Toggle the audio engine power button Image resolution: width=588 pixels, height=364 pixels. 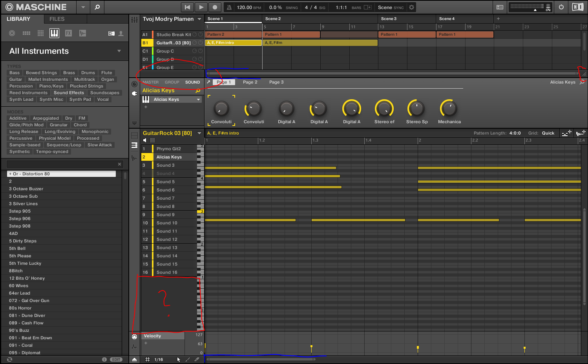[x=561, y=7]
